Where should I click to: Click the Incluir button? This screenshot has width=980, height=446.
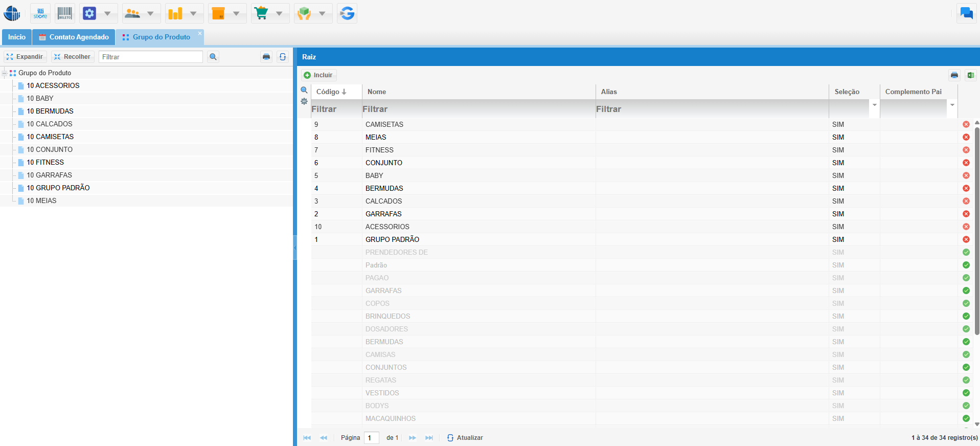tap(318, 75)
